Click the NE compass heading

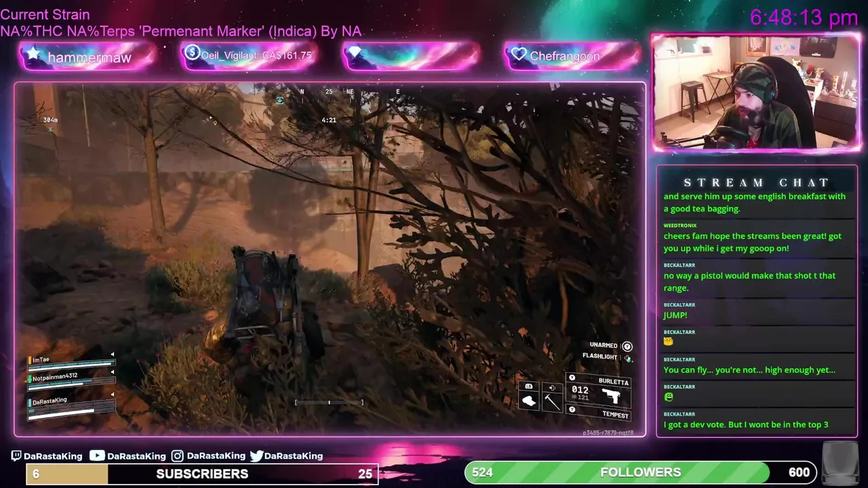click(x=350, y=91)
